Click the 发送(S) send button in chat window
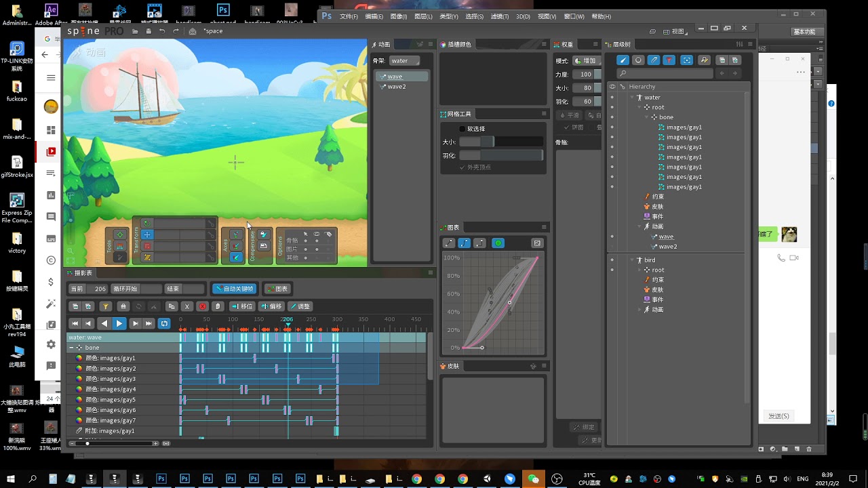 [778, 416]
